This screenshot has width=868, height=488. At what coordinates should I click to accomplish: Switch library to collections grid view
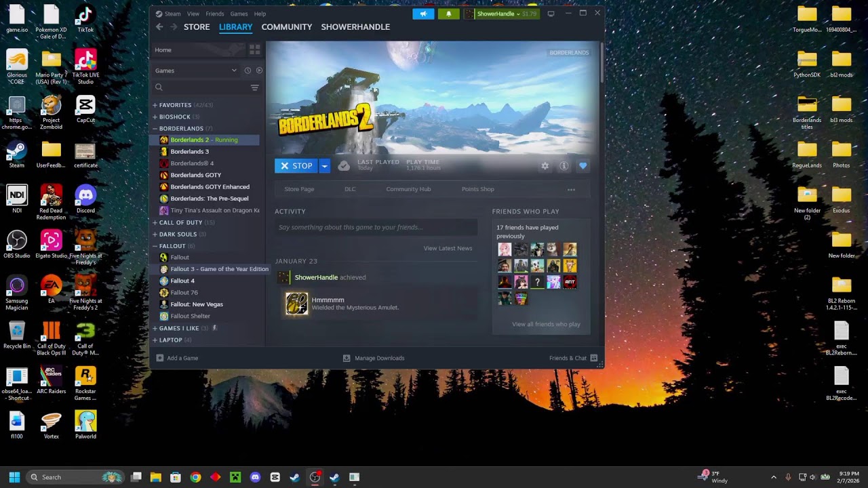pyautogui.click(x=255, y=49)
